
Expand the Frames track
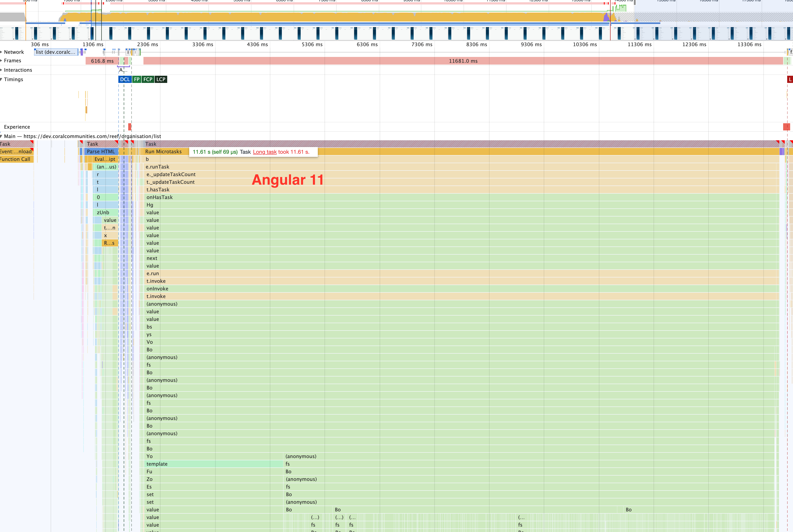(2, 60)
